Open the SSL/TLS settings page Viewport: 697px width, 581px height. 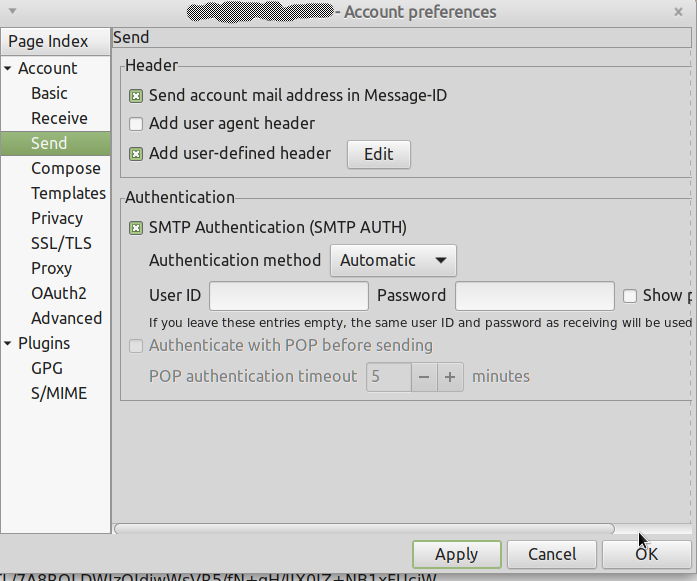60,244
